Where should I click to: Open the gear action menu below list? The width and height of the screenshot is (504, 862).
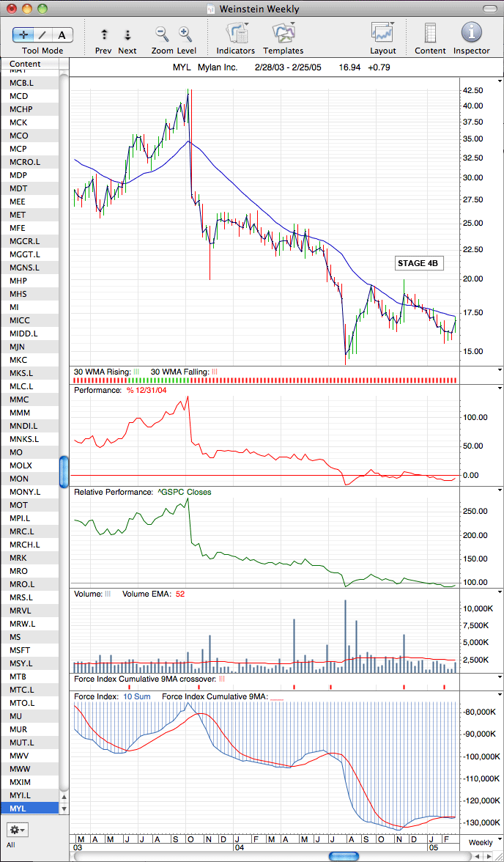(x=17, y=828)
